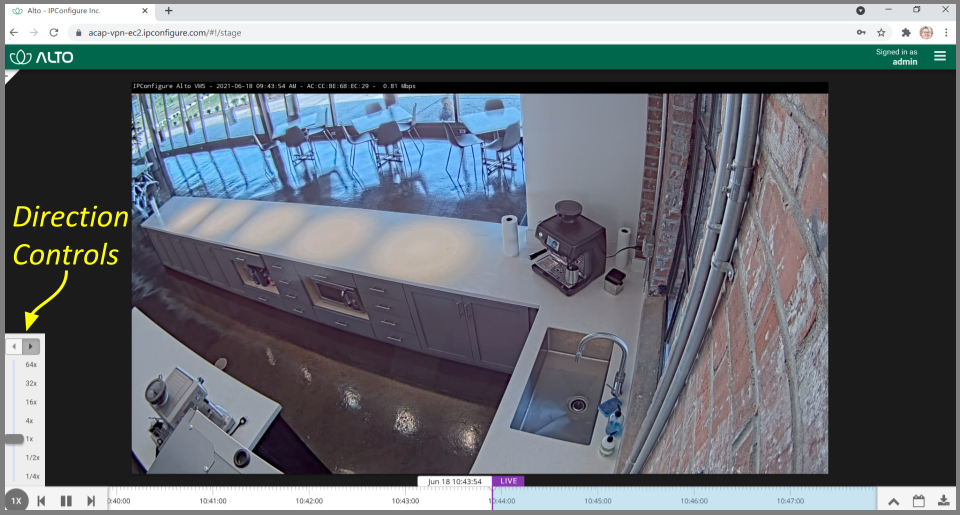Click the site lock icon

click(78, 33)
